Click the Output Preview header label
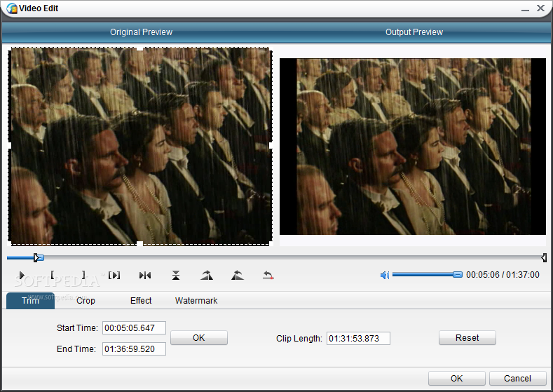This screenshot has width=553, height=392. [x=414, y=32]
